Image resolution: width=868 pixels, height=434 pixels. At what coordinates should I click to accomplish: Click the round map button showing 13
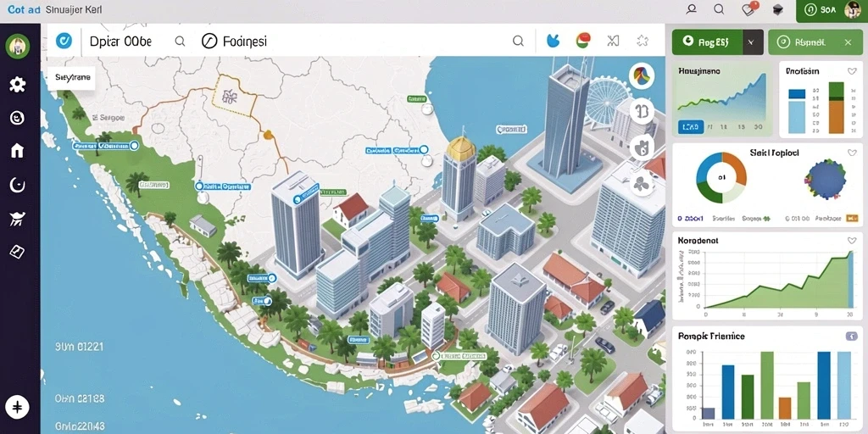point(643,111)
